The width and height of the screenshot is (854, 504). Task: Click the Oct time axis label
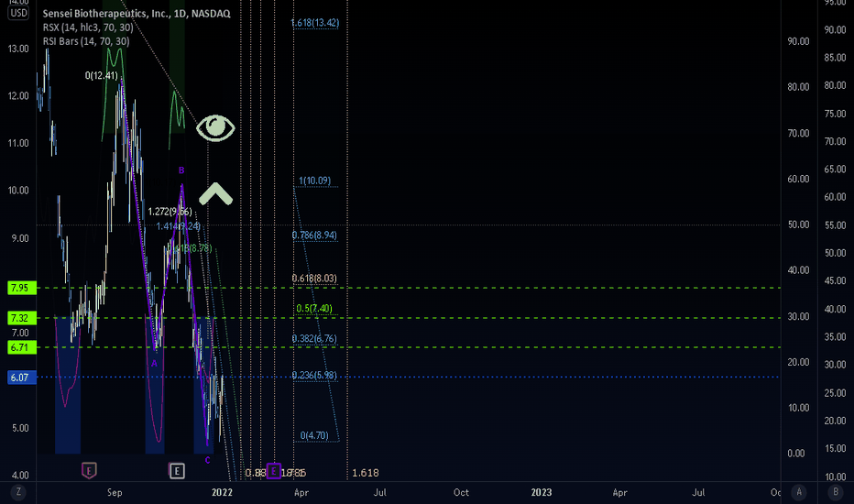[x=461, y=492]
